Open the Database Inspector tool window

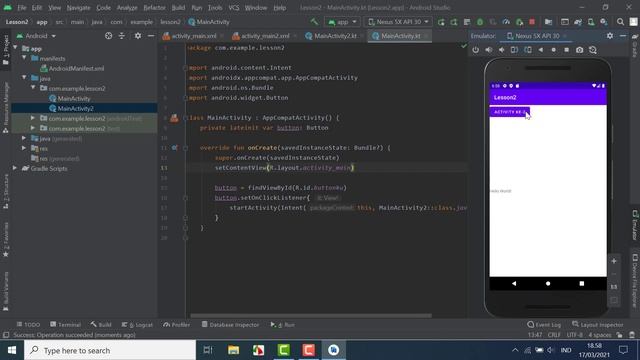tap(230, 324)
